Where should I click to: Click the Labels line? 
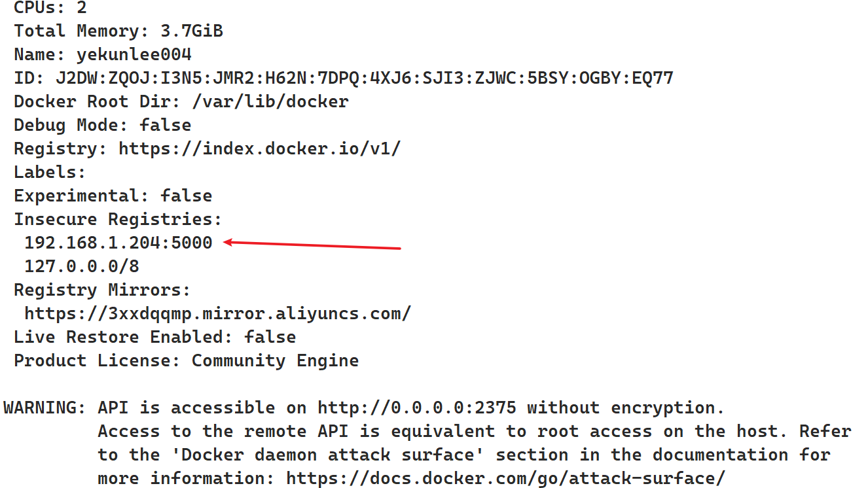(x=50, y=172)
